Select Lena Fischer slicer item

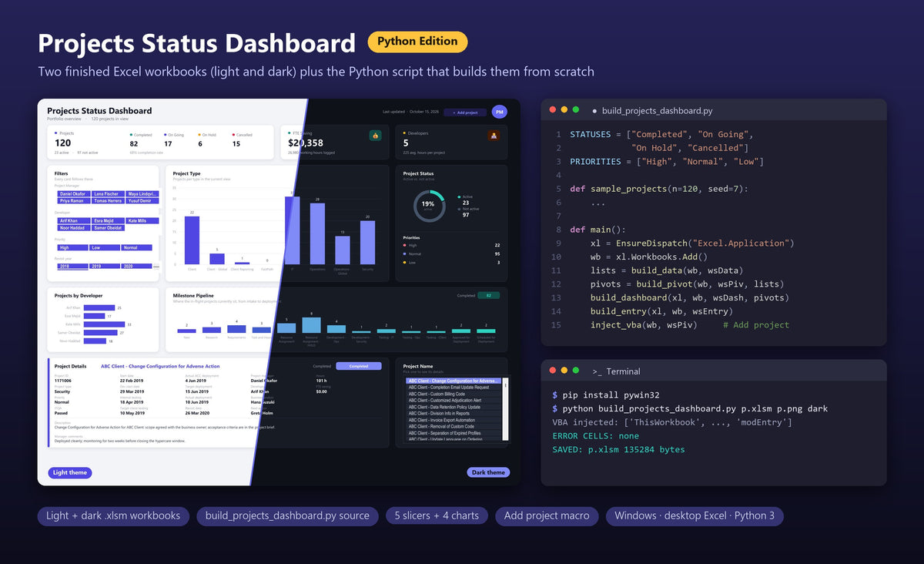tap(108, 193)
